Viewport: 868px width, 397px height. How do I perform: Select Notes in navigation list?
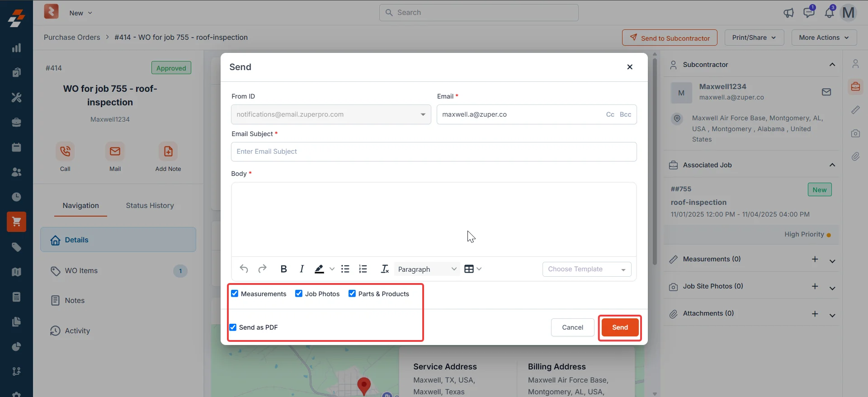click(x=118, y=300)
